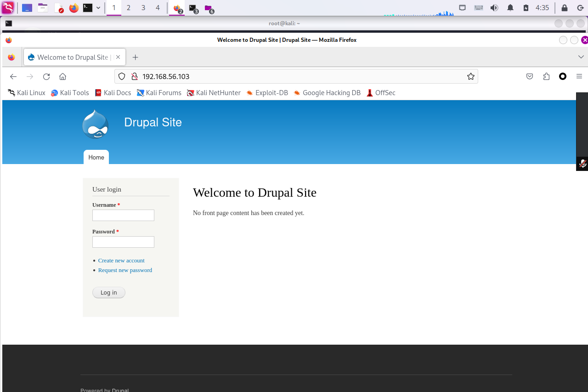This screenshot has height=392, width=588.
Task: Follow the Create new account link
Action: (121, 261)
